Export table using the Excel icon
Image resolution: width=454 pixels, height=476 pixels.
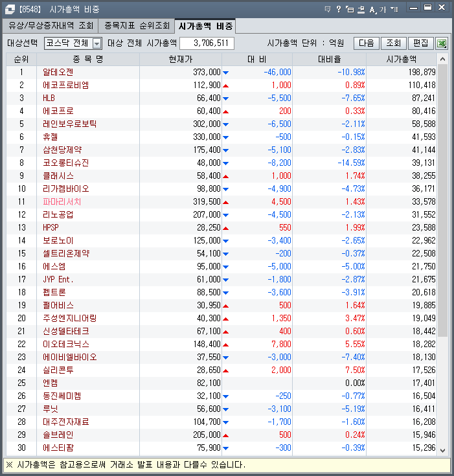pyautogui.click(x=442, y=43)
